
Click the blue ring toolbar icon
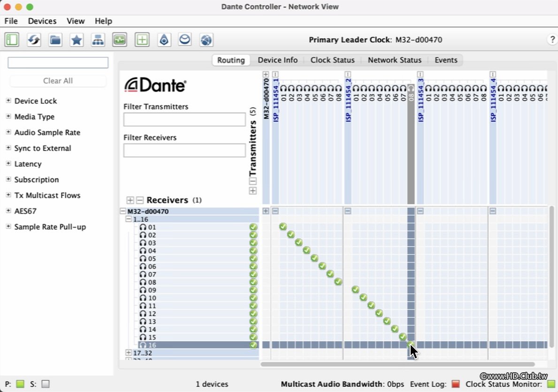pyautogui.click(x=185, y=39)
